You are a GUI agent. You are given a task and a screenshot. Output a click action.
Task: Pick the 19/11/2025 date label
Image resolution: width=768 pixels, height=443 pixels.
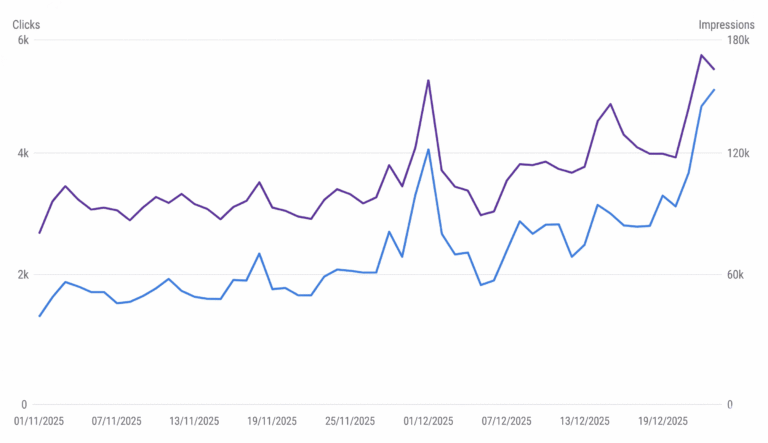[273, 421]
